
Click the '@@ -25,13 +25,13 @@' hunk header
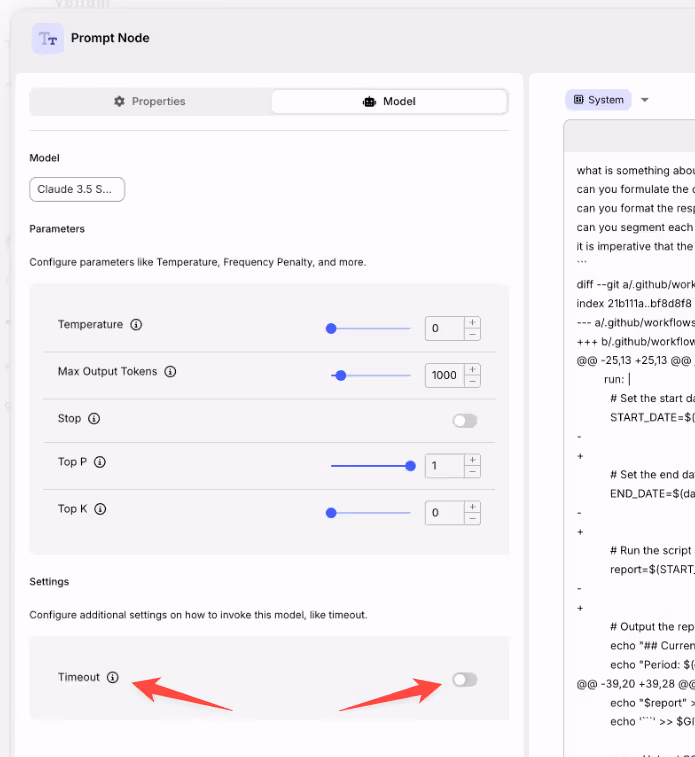click(x=634, y=361)
